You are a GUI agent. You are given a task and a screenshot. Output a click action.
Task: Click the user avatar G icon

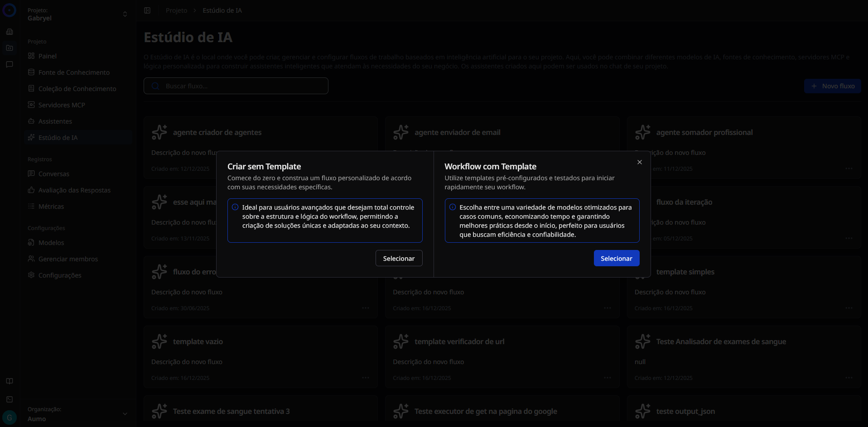coord(10,417)
